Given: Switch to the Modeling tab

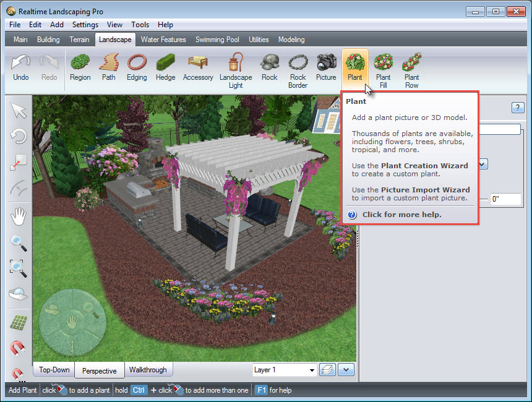Looking at the screenshot, I should (291, 40).
